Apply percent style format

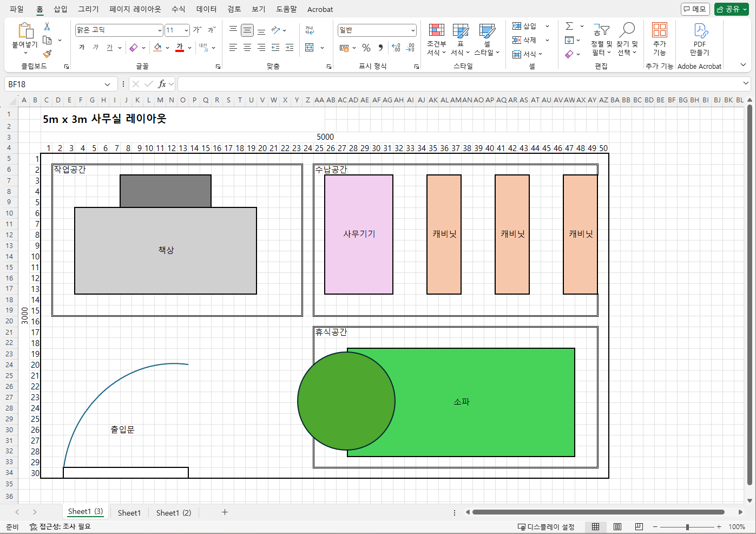[366, 48]
